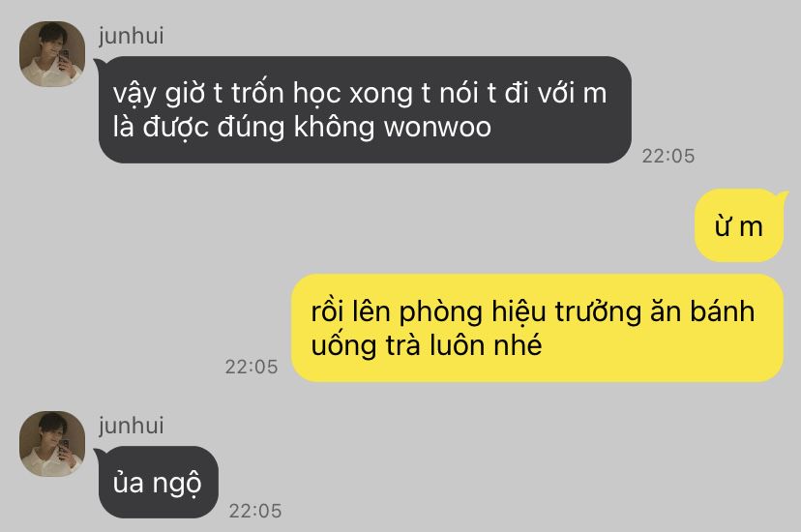Screen dimensions: 801x532
Task: Click the 22:05 timestamp beside "ủa ngộ"
Action: (255, 511)
